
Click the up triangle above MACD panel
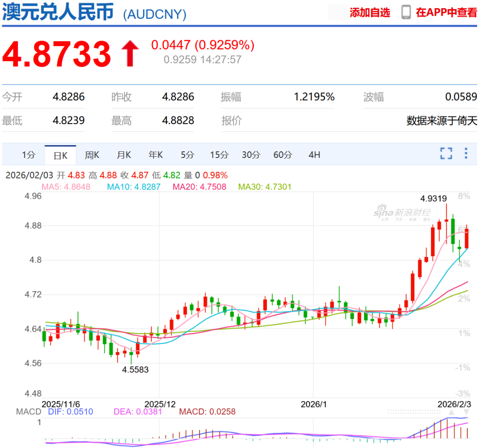(451, 412)
